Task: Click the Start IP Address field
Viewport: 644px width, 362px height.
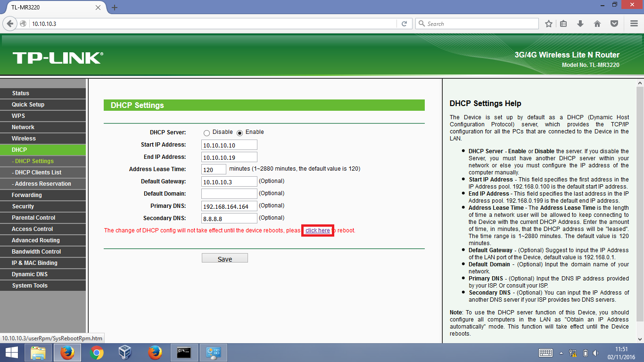Action: tap(229, 145)
